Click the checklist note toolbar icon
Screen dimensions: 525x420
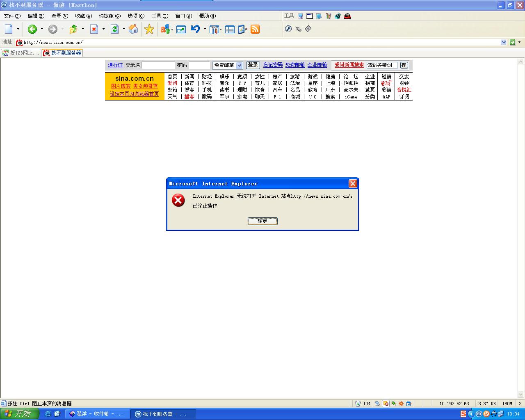coord(242,29)
